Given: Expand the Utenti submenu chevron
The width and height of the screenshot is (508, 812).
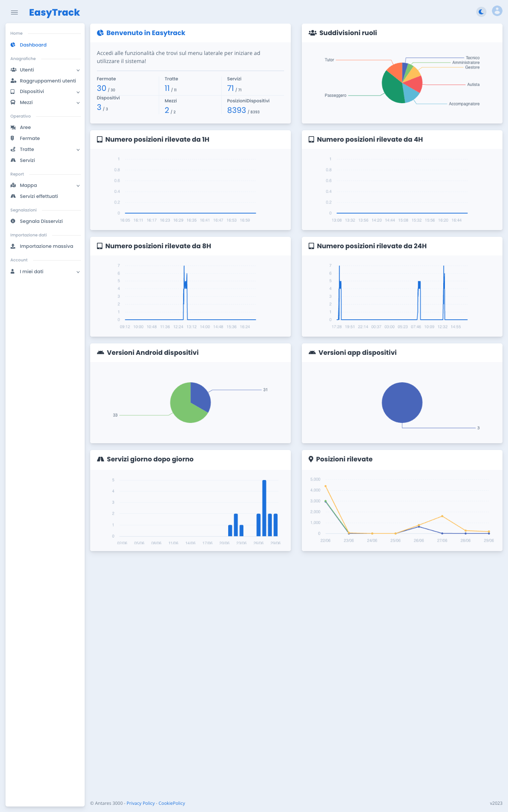Looking at the screenshot, I should 78,70.
